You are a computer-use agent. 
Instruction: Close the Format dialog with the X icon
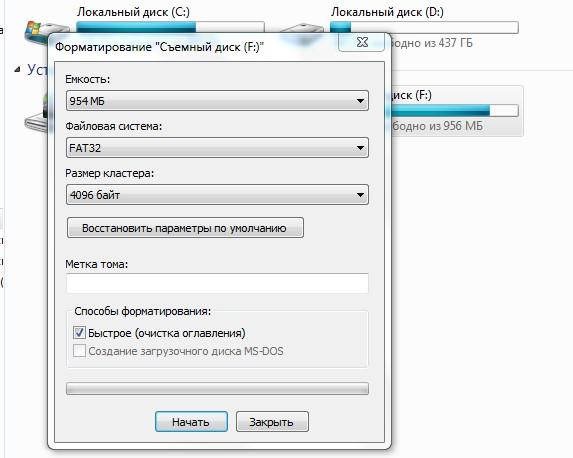(x=362, y=42)
